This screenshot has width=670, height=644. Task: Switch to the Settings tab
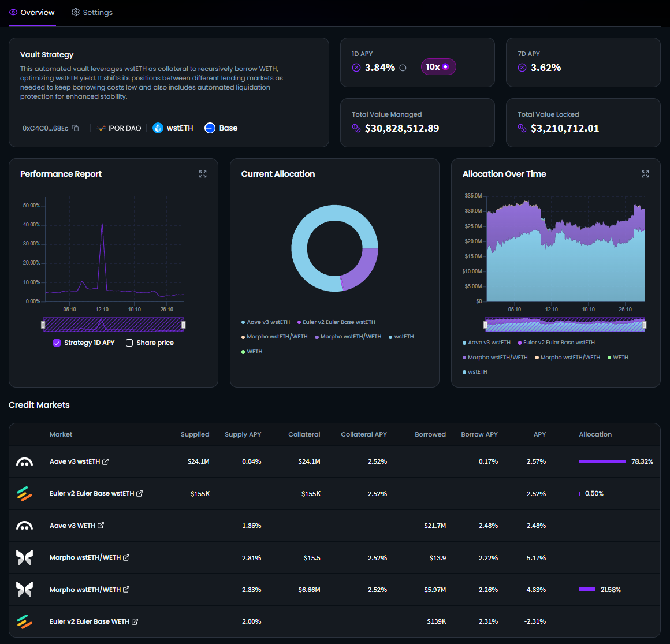pos(92,13)
